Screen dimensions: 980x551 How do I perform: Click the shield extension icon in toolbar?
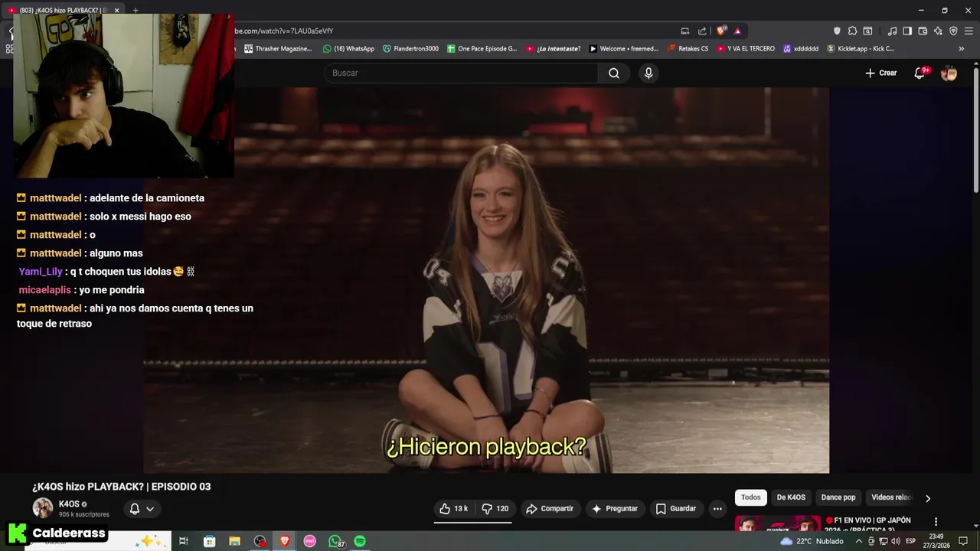(837, 31)
